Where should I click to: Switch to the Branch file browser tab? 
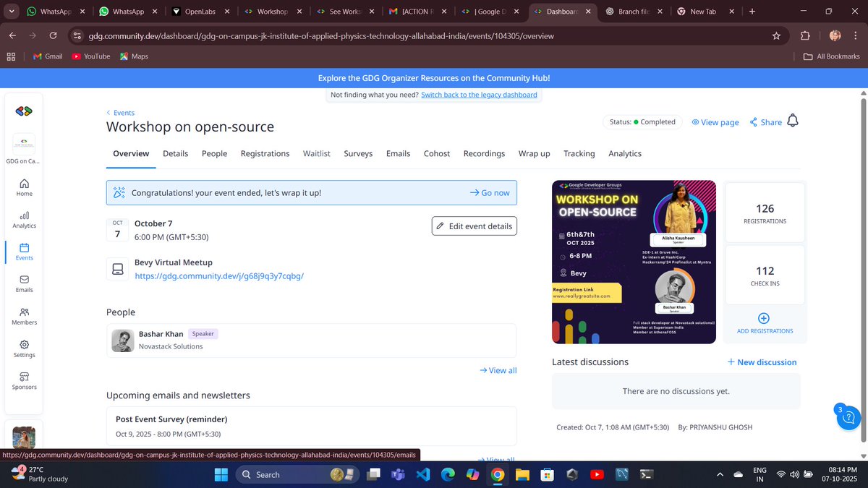[634, 12]
